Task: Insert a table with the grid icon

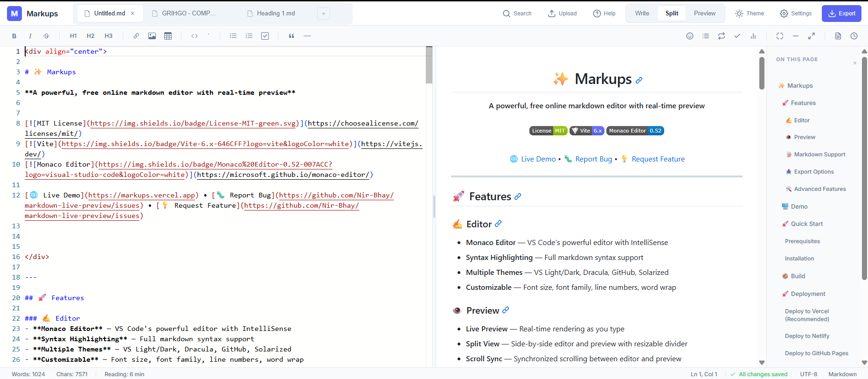Action: tap(168, 36)
